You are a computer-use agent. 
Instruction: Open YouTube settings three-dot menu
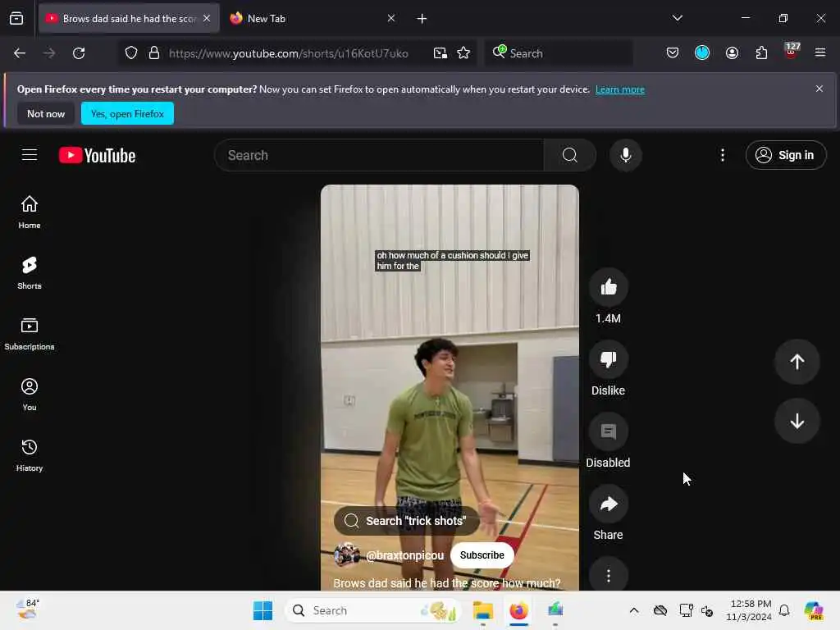point(722,155)
